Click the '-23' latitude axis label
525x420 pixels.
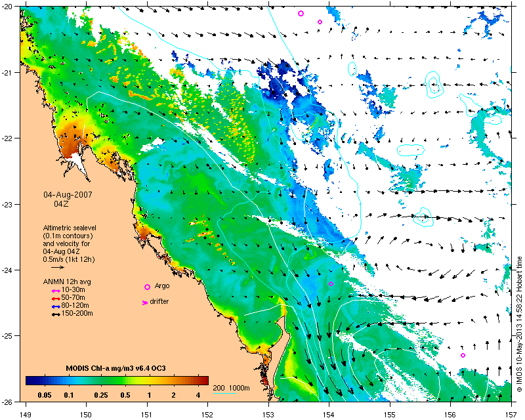click(x=7, y=204)
